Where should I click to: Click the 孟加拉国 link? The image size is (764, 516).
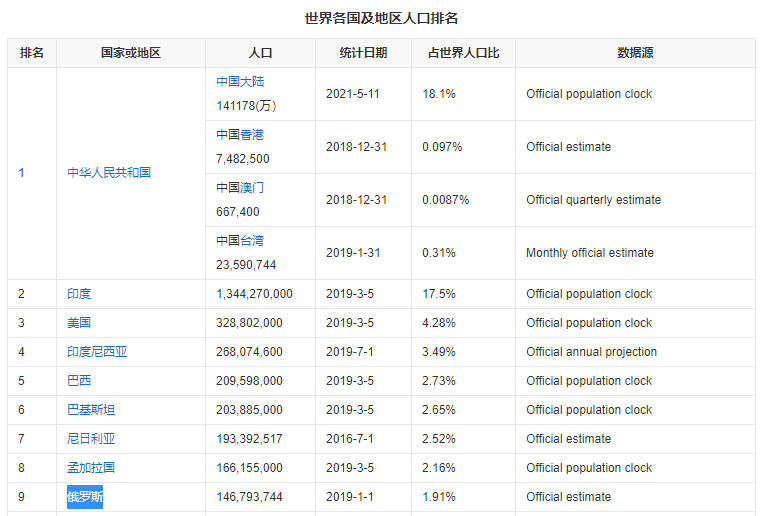pyautogui.click(x=91, y=468)
